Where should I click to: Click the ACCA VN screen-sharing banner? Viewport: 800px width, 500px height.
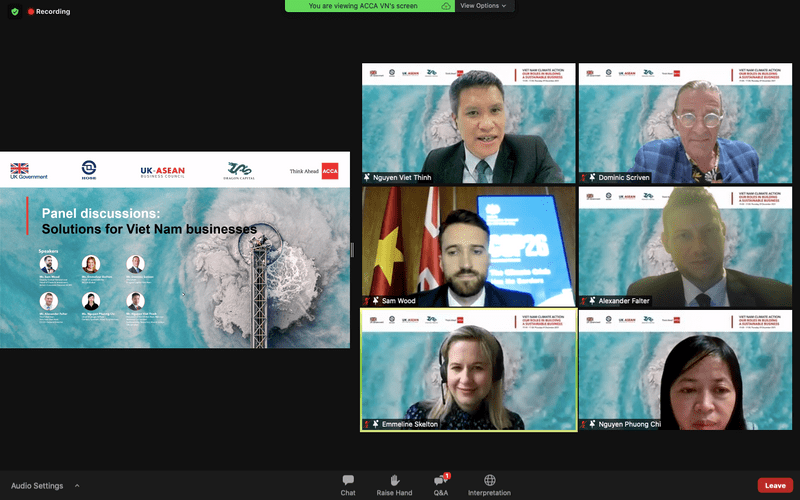364,6
